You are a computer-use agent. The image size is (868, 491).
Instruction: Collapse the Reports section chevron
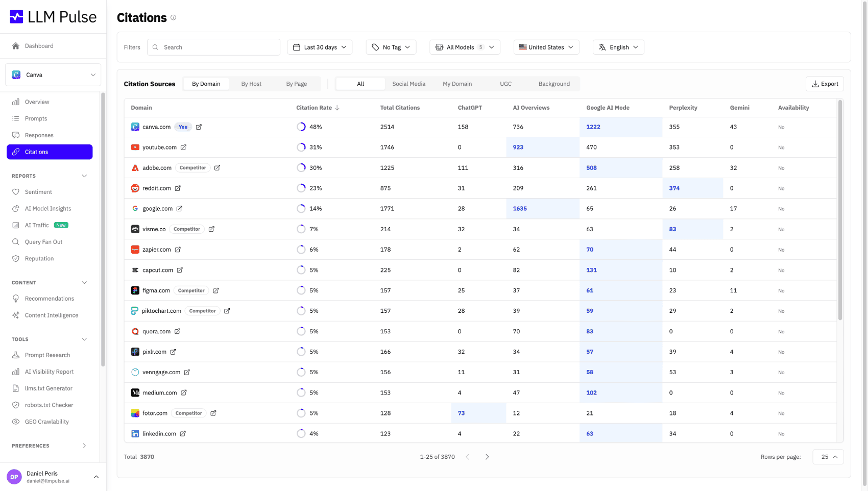click(84, 176)
